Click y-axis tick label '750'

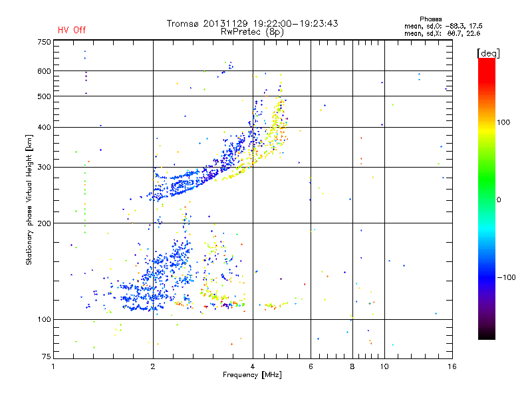tap(45, 43)
